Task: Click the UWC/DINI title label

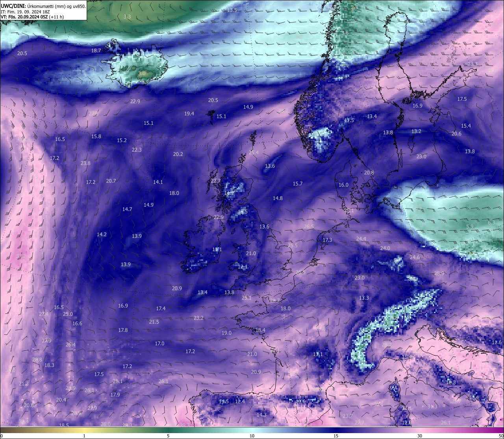Action: tap(13, 6)
